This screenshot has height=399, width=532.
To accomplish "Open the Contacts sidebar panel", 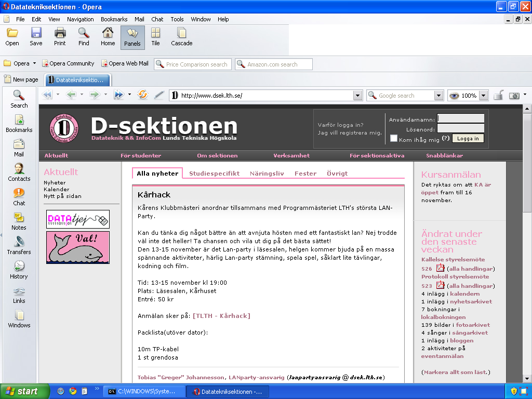I will point(19,172).
